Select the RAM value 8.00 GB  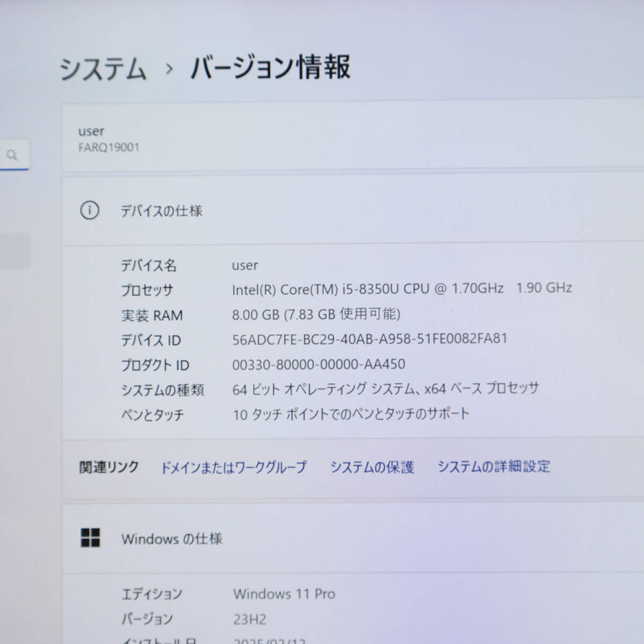point(316,314)
